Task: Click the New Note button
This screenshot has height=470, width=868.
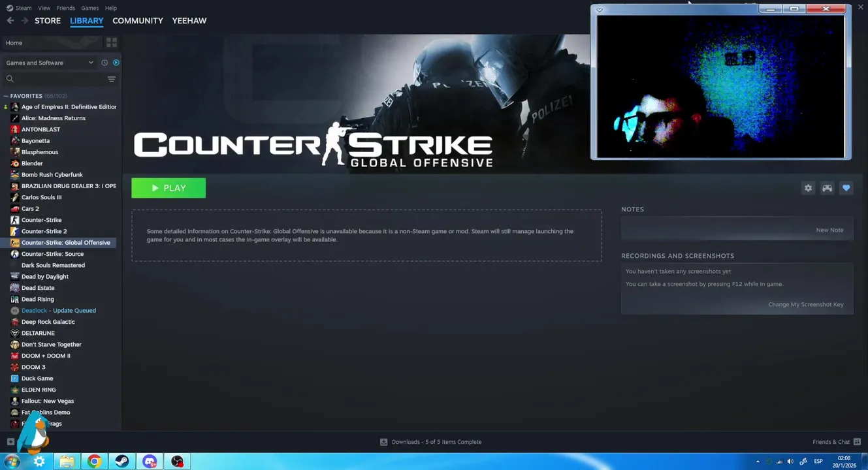Action: pos(829,230)
